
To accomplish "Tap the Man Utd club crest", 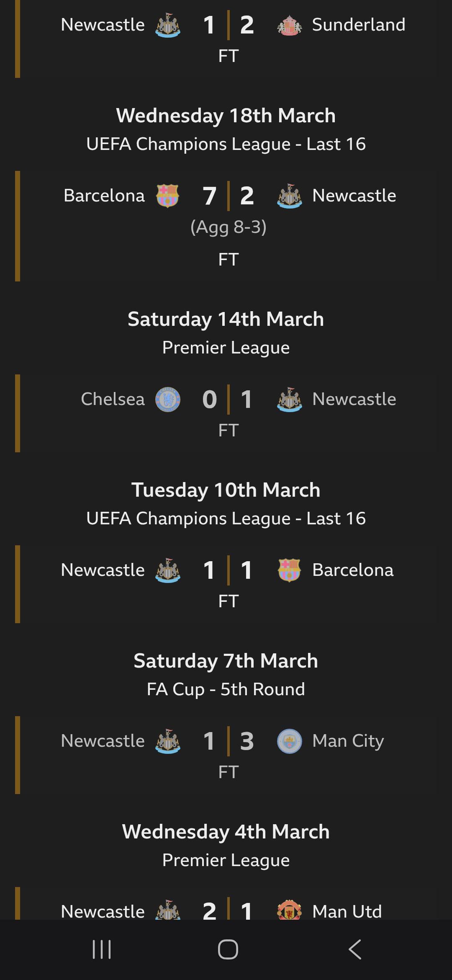I will (x=289, y=910).
